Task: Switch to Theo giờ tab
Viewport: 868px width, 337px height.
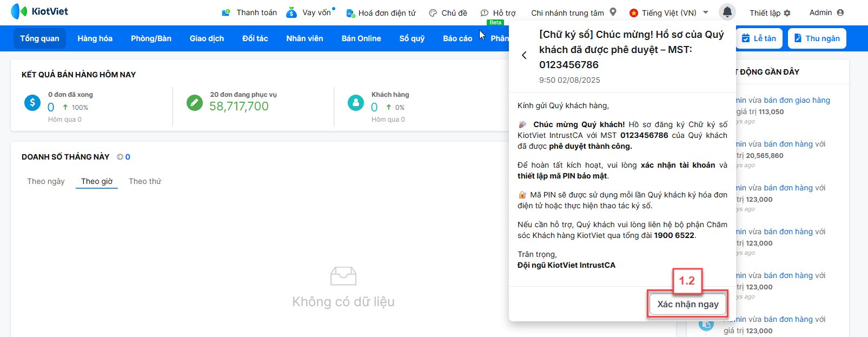Action: (x=97, y=181)
